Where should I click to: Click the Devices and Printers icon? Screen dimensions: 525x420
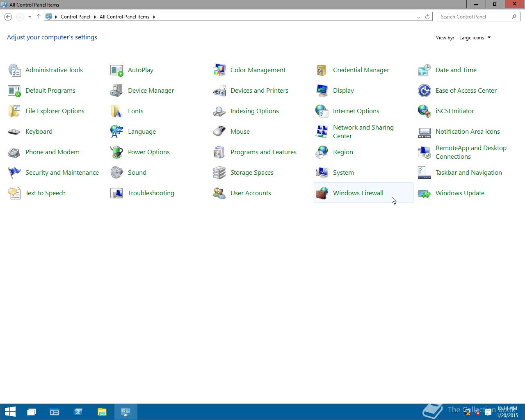pyautogui.click(x=219, y=91)
